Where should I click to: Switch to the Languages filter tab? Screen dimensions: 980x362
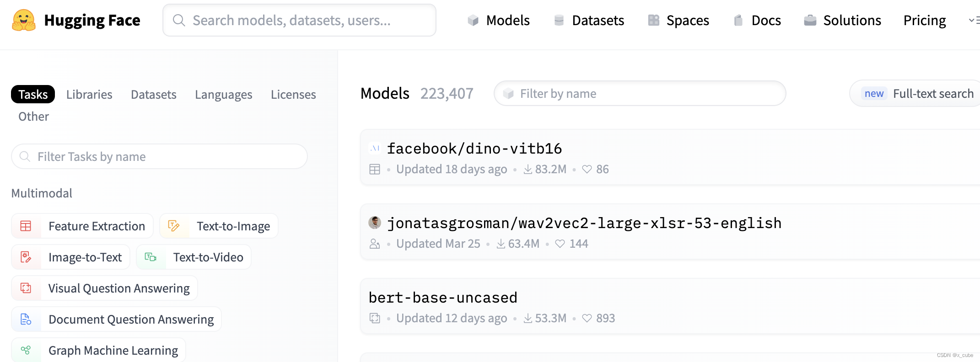223,94
